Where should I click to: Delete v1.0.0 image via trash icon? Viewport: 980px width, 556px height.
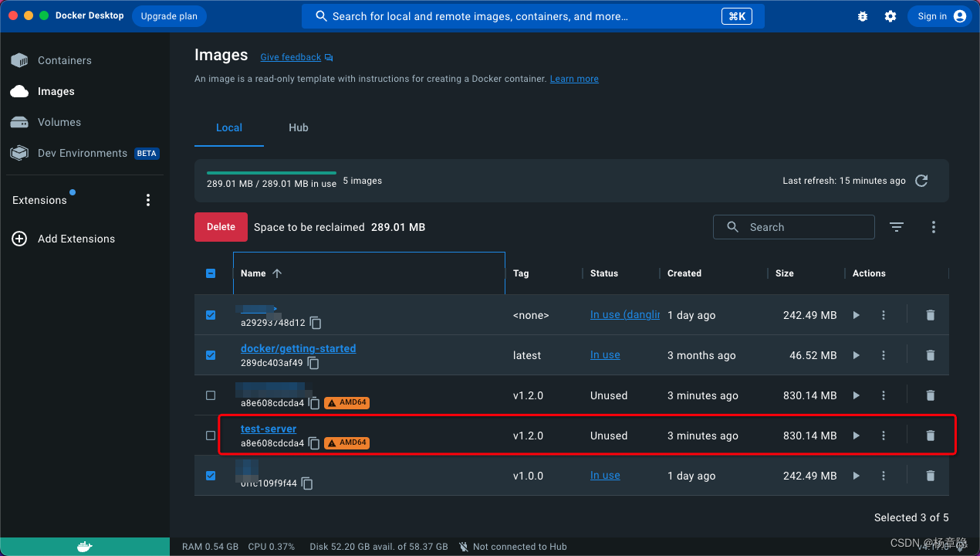point(931,476)
